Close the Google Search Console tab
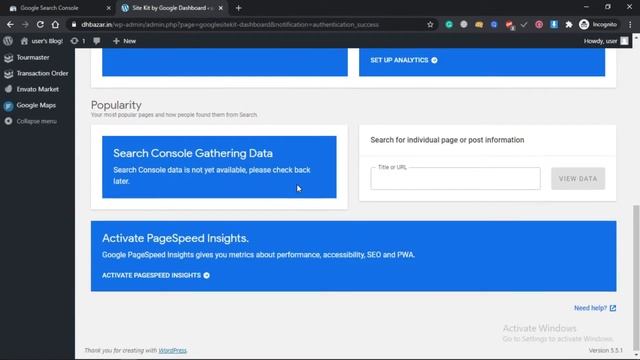The image size is (640, 360). pos(109,8)
